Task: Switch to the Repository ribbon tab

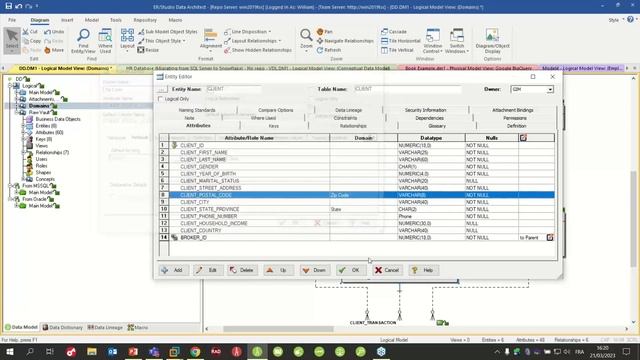Action: tap(145, 20)
